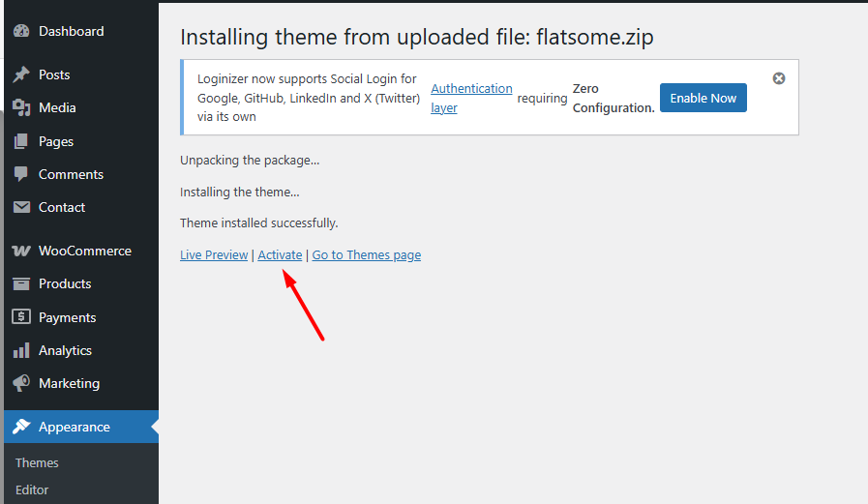Viewport: 868px width, 504px height.
Task: Click the Media library icon
Action: tap(21, 108)
